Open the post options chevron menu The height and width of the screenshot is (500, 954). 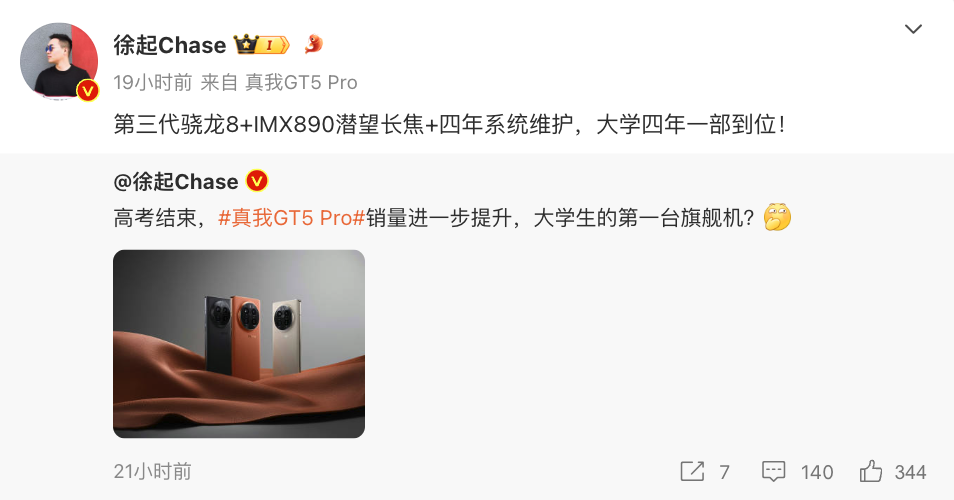tap(913, 29)
